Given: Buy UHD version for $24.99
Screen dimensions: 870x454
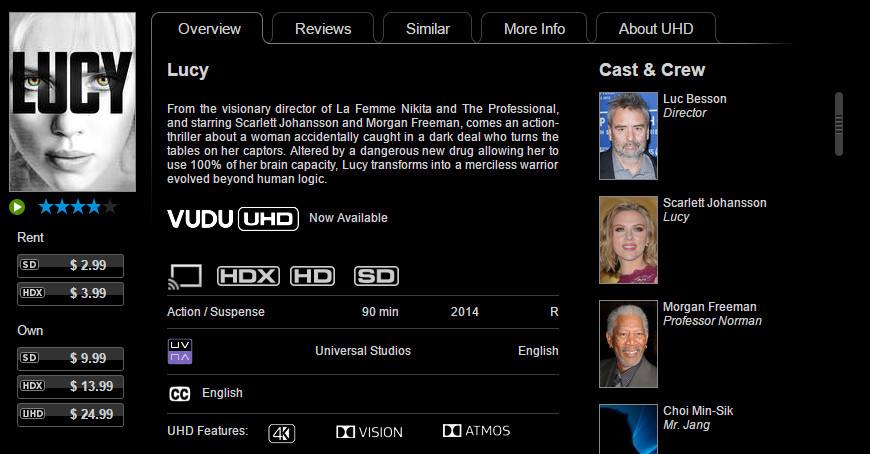Looking at the screenshot, I should (x=70, y=415).
